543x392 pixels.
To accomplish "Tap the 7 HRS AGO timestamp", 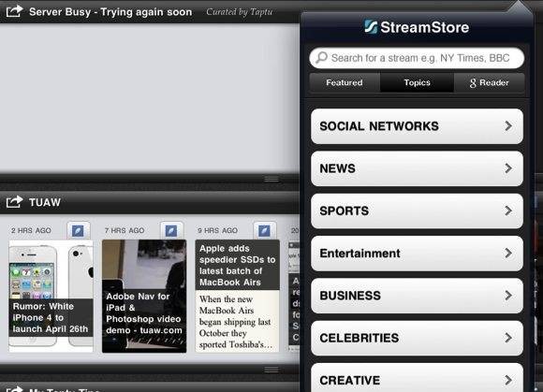I will pyautogui.click(x=125, y=230).
